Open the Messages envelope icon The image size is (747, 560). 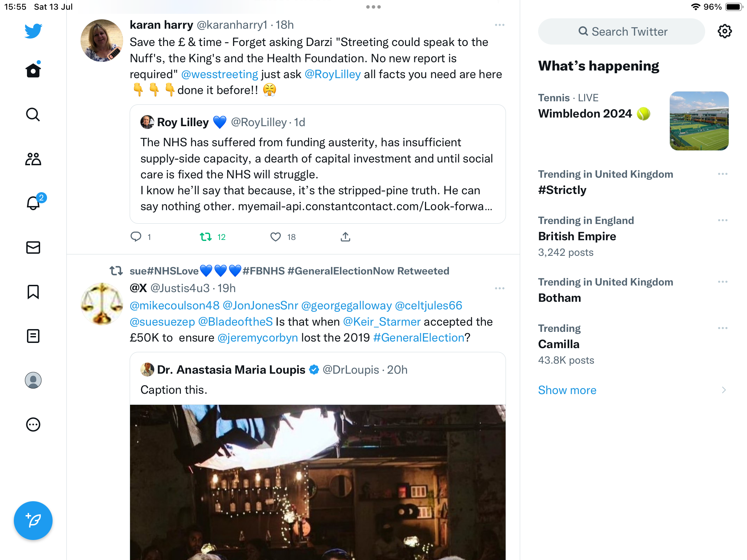tap(33, 248)
